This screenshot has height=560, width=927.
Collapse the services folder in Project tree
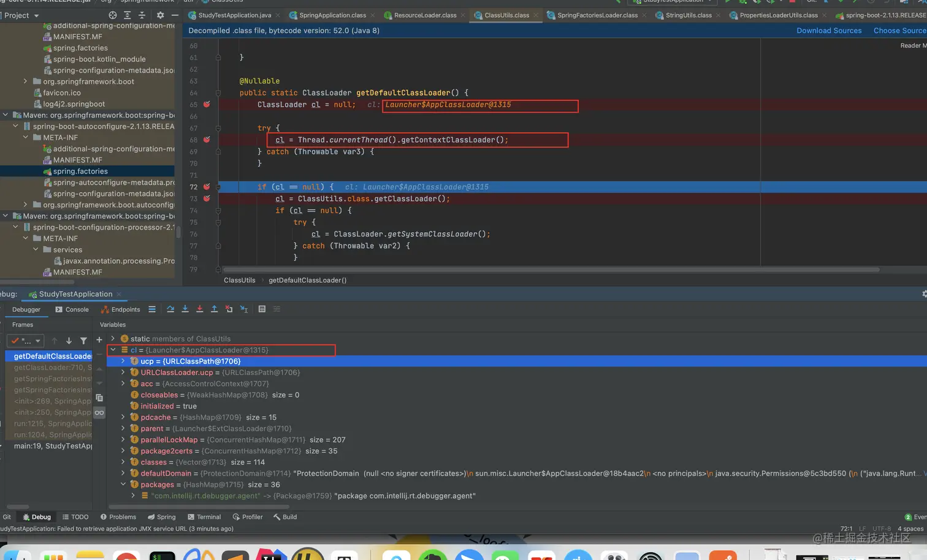click(36, 250)
